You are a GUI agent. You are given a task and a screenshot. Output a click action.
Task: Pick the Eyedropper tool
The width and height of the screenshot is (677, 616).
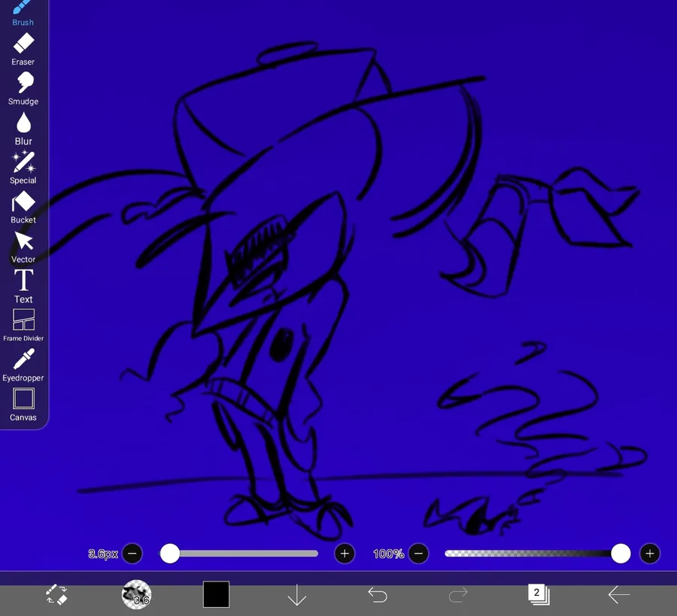pyautogui.click(x=23, y=366)
